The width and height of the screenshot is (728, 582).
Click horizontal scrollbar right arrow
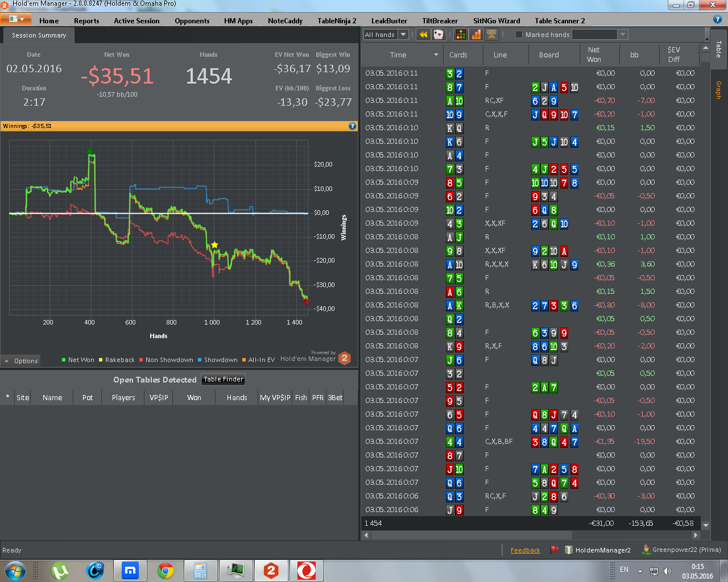696,535
